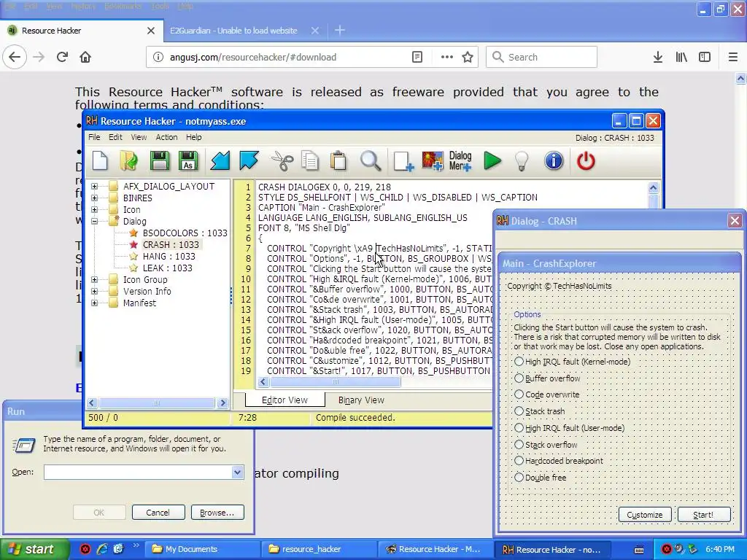Click the code editor horizontal scrollbar thumb

click(x=335, y=382)
